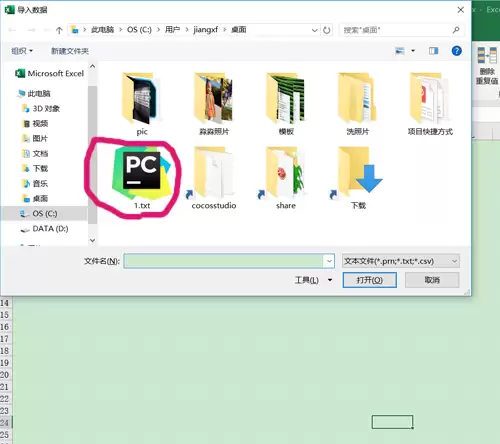
Task: Open the 工具(L) tools menu
Action: point(313,280)
